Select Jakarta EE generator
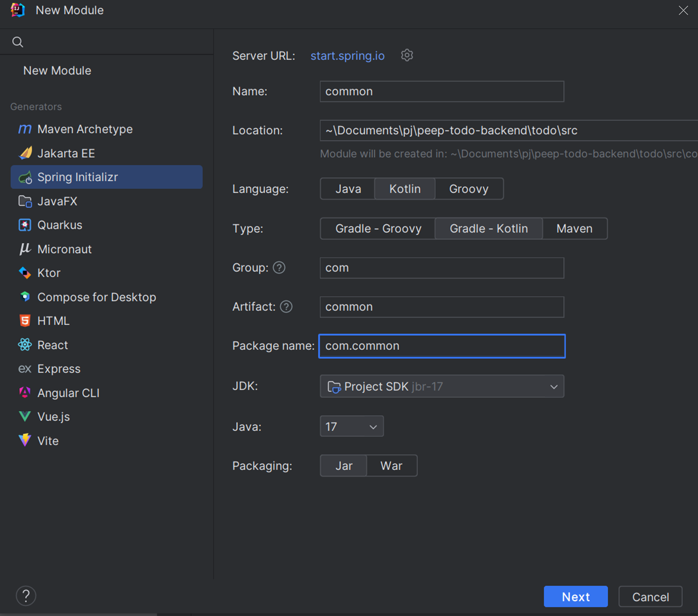 point(107,153)
